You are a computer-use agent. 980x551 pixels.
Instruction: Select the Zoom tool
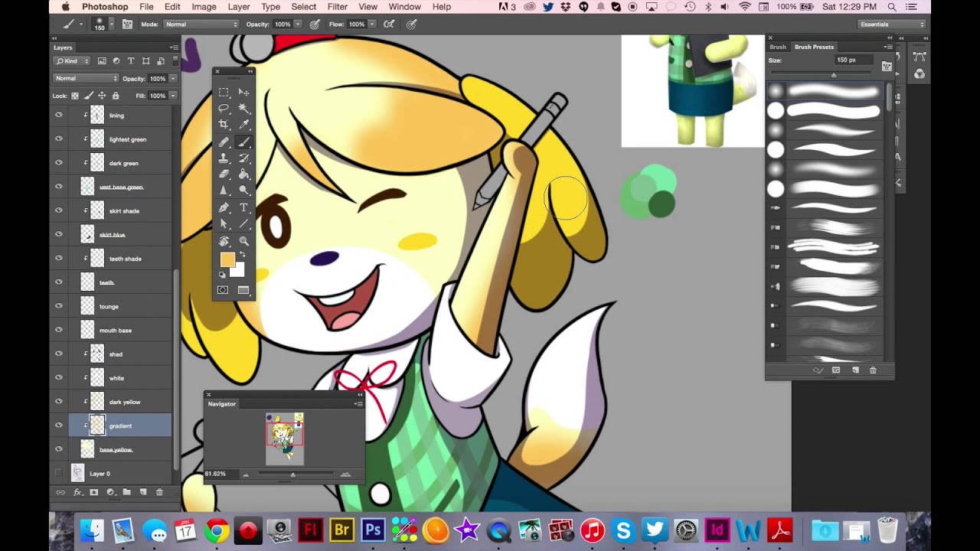pyautogui.click(x=243, y=241)
